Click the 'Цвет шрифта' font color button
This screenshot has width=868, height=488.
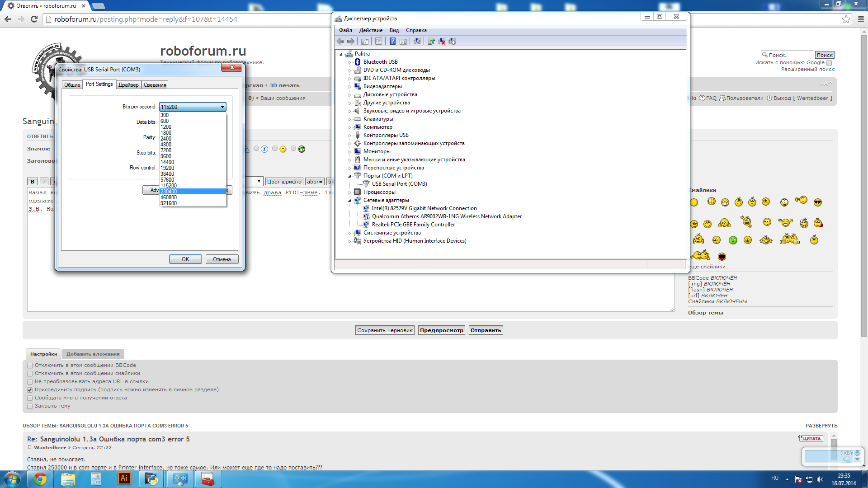click(284, 182)
